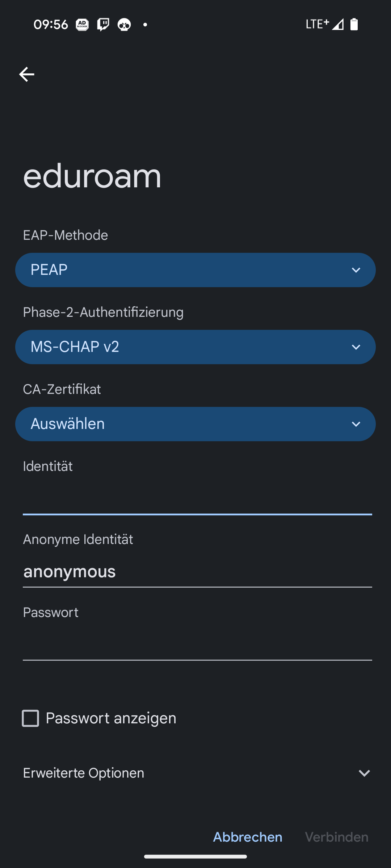Screen dimensions: 391x868
Task: Tap the skull notification icon
Action: (124, 25)
